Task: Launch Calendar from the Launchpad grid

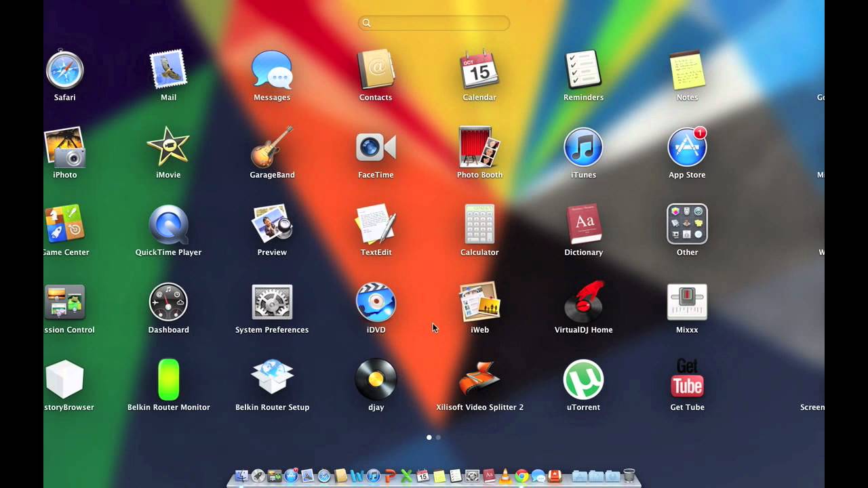Action: (479, 70)
